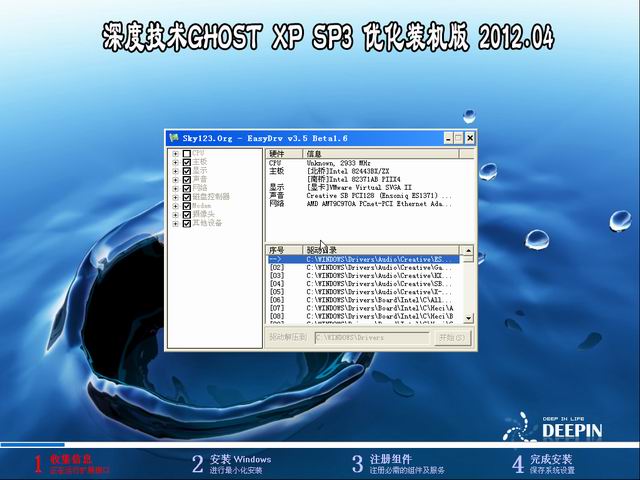Select the highlighted --> driver row
This screenshot has width=640, height=480.
click(363, 260)
